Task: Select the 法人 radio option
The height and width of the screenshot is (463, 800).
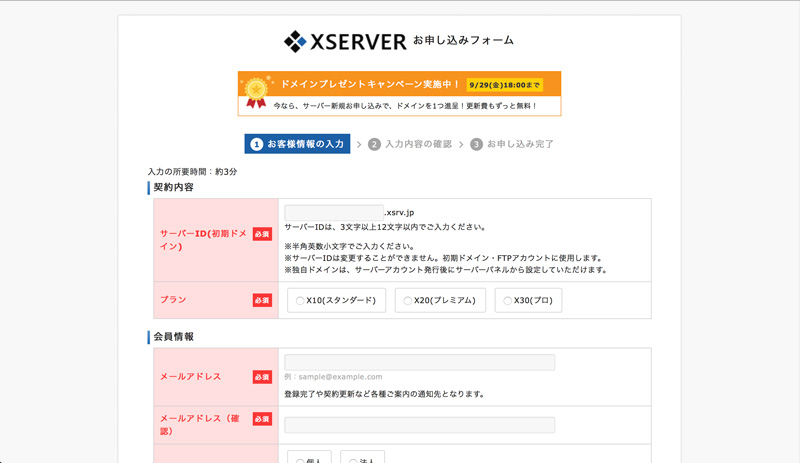Action: coord(362,457)
